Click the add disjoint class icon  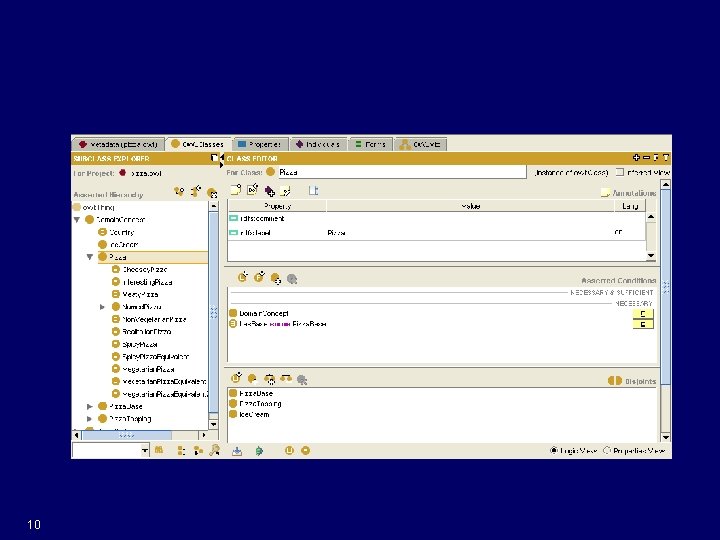252,379
